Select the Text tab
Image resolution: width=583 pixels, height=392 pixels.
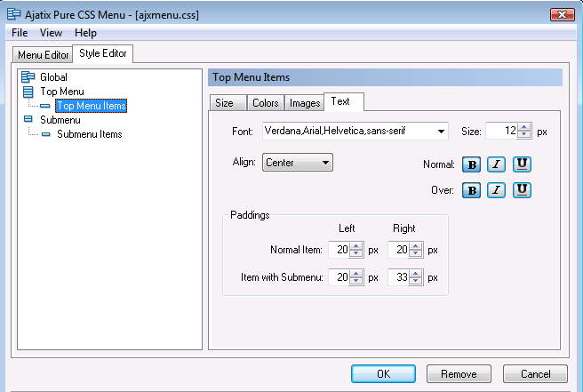point(344,101)
